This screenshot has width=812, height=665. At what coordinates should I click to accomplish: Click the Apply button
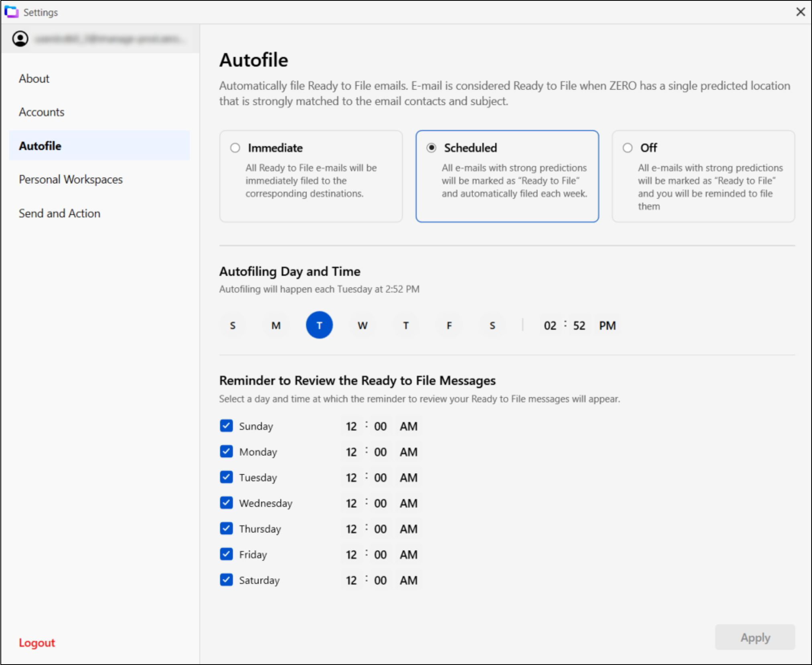click(755, 637)
